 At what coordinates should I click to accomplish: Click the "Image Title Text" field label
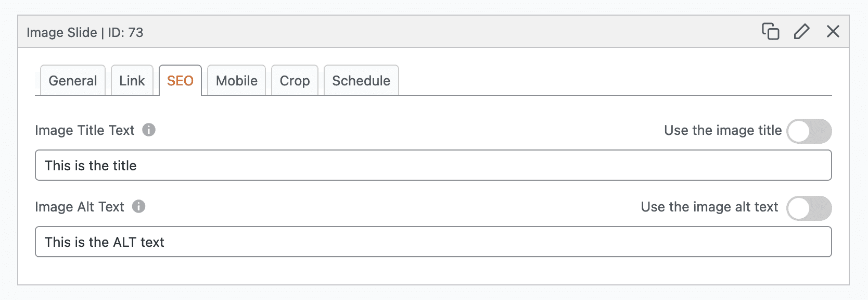pos(85,130)
